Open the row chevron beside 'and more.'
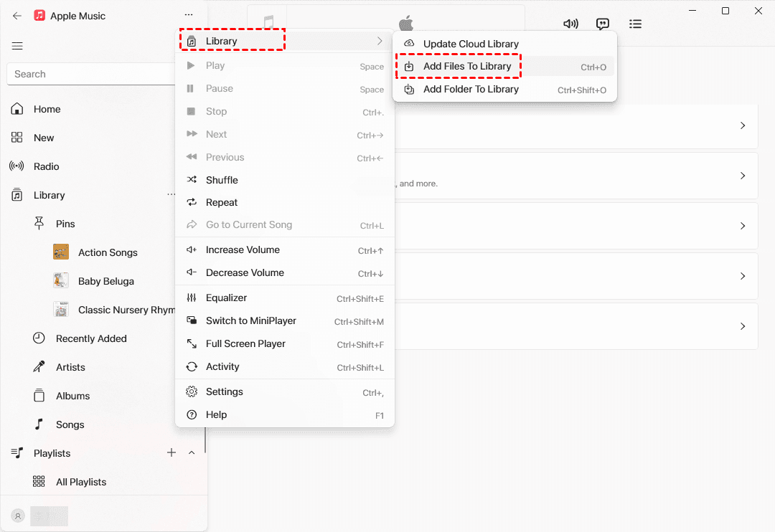Screen dimensions: 775x532 pyautogui.click(x=743, y=176)
